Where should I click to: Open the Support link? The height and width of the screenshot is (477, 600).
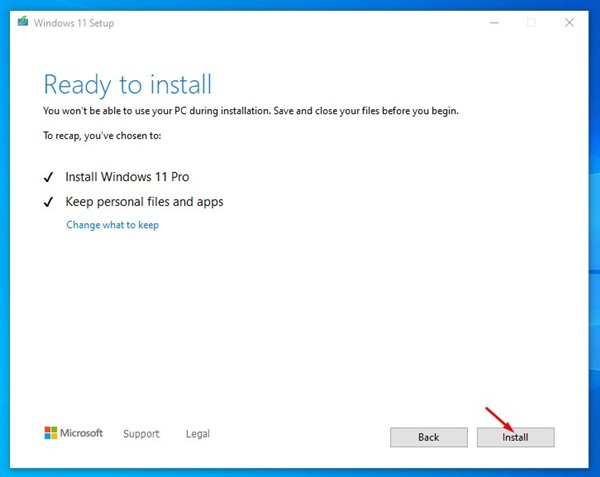pos(141,433)
